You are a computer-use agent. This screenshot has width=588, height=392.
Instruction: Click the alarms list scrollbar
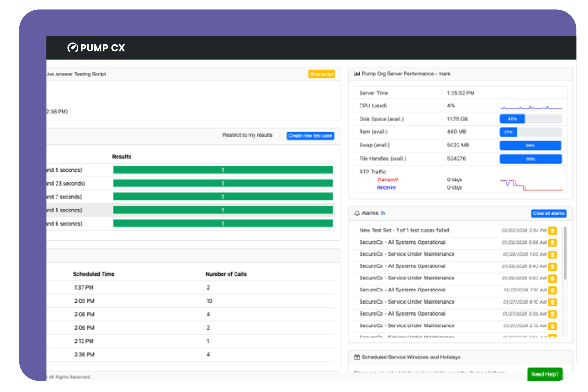[565, 253]
